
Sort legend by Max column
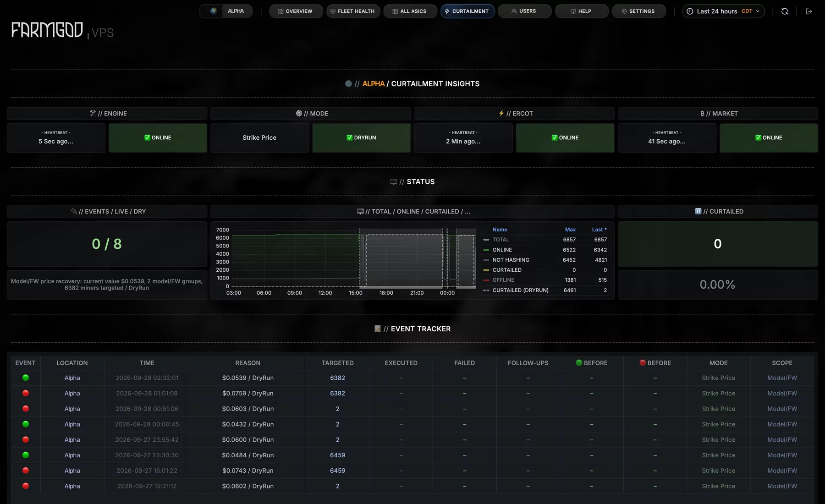point(570,230)
